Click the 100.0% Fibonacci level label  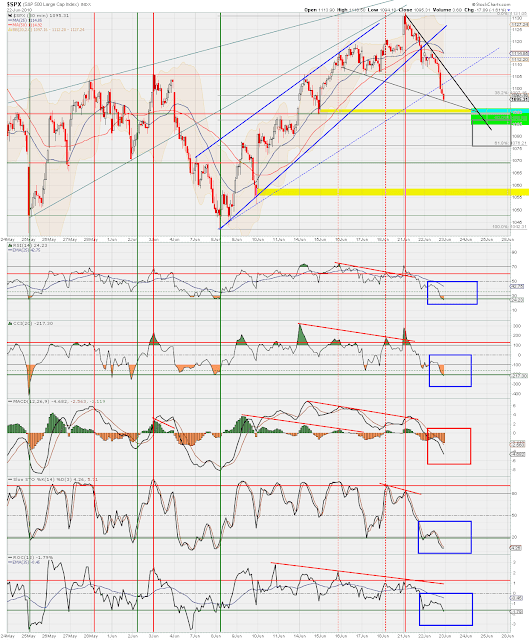pos(509,227)
